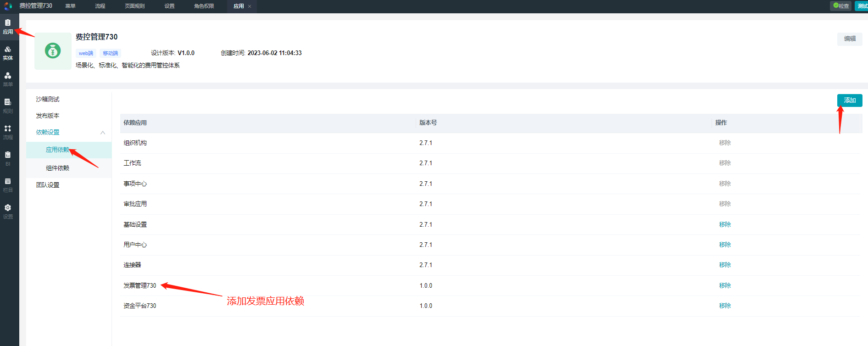Screen dimensions: 868x346
Task: Open the BI section in left sidebar
Action: [x=8, y=159]
